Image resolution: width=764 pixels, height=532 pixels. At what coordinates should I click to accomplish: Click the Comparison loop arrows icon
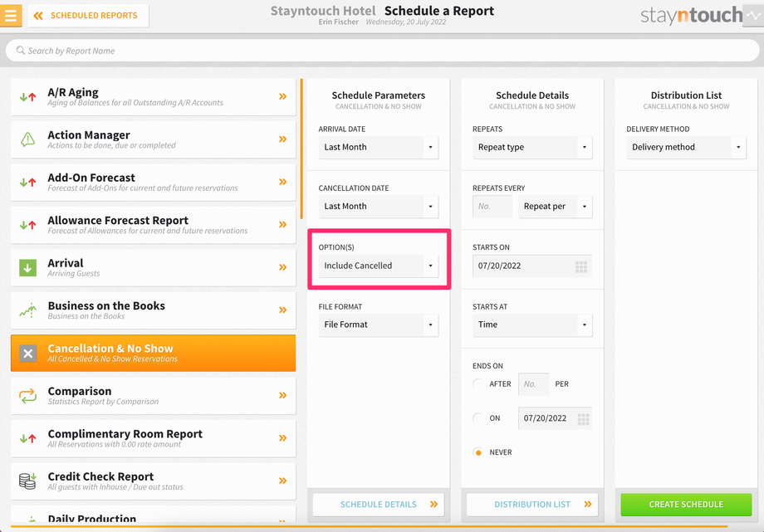27,396
